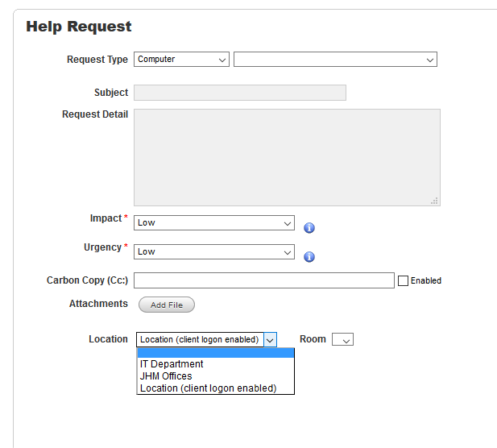Open the Request Type Computer dropdown
497x448 pixels.
coord(182,60)
